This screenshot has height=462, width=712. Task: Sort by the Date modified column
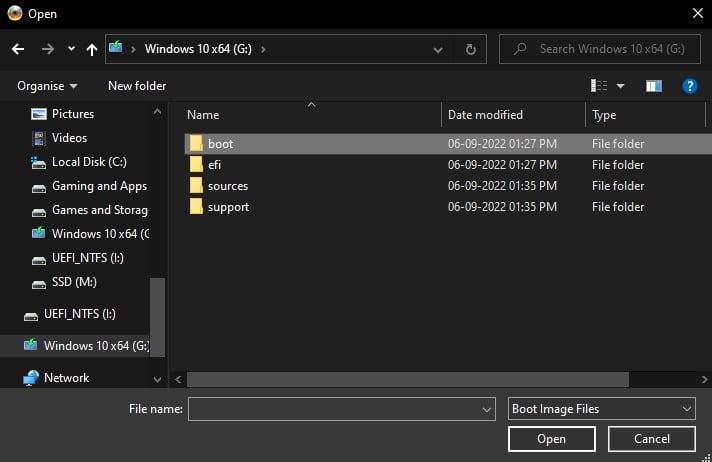(485, 115)
